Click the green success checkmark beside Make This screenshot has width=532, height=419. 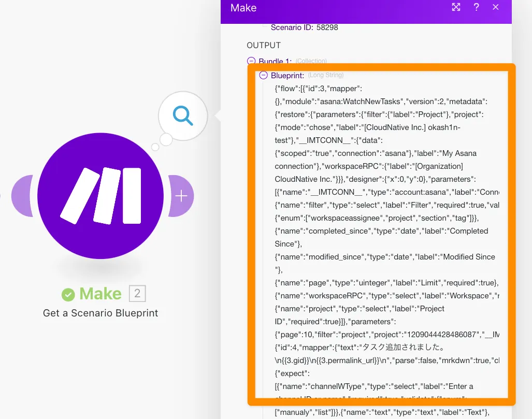[x=68, y=295]
